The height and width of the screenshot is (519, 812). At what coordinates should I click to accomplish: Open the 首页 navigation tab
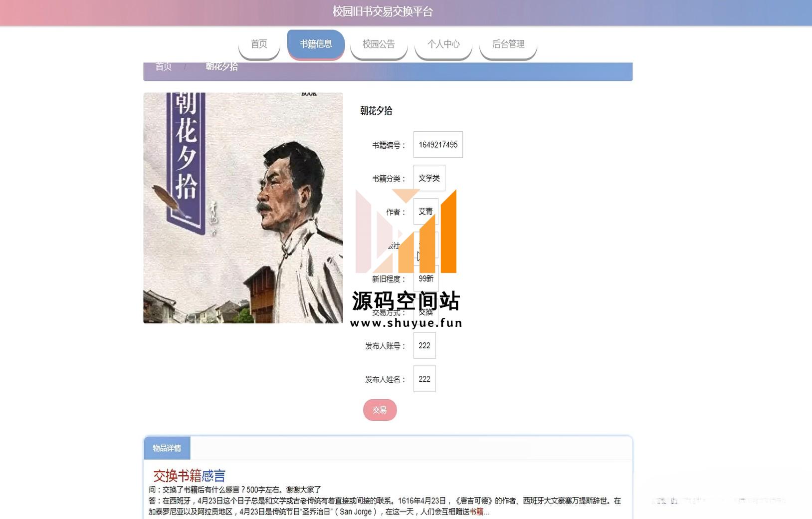click(259, 44)
